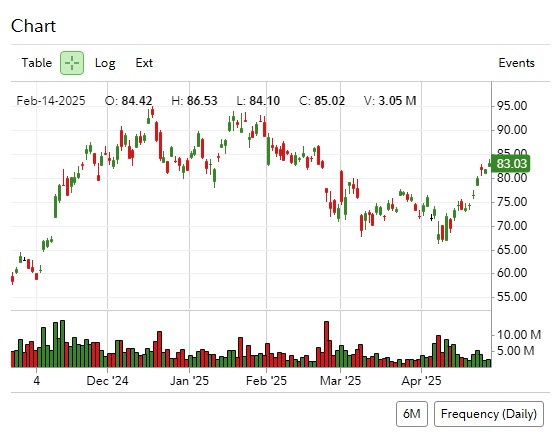Image resolution: width=560 pixels, height=443 pixels.
Task: Click the Chart section heading
Action: coord(33,26)
